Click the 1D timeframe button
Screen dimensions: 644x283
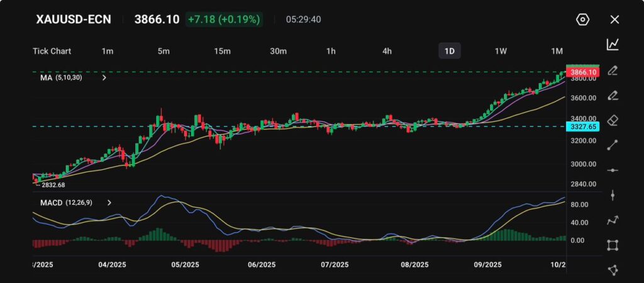click(x=450, y=51)
